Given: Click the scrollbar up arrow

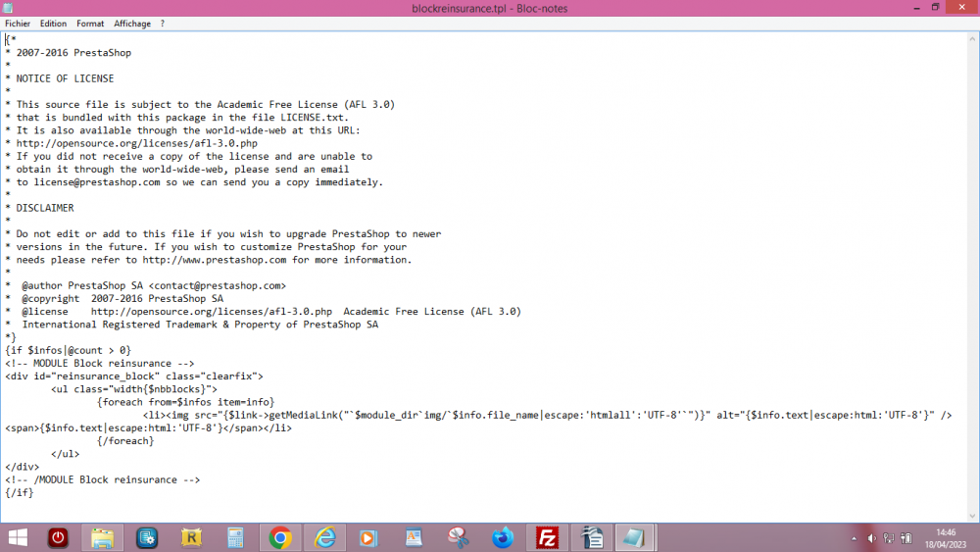Looking at the screenshot, I should point(972,39).
